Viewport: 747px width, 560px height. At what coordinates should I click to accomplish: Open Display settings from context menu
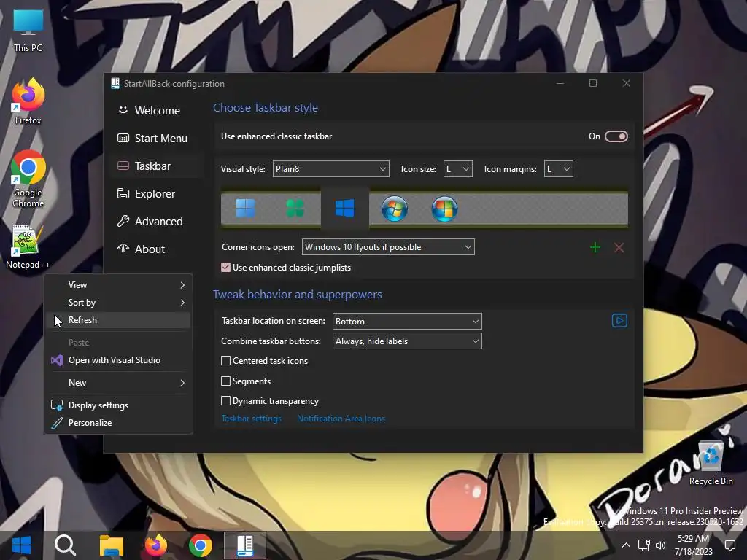(118, 405)
